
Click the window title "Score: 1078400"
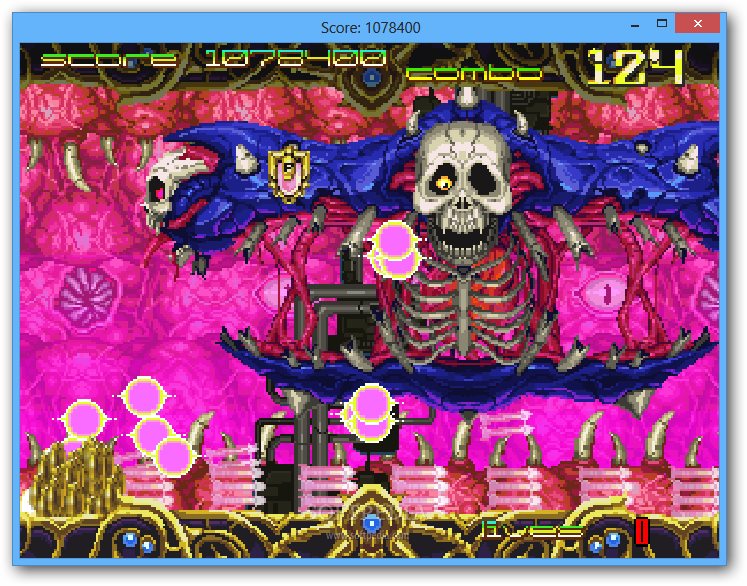coord(371,28)
